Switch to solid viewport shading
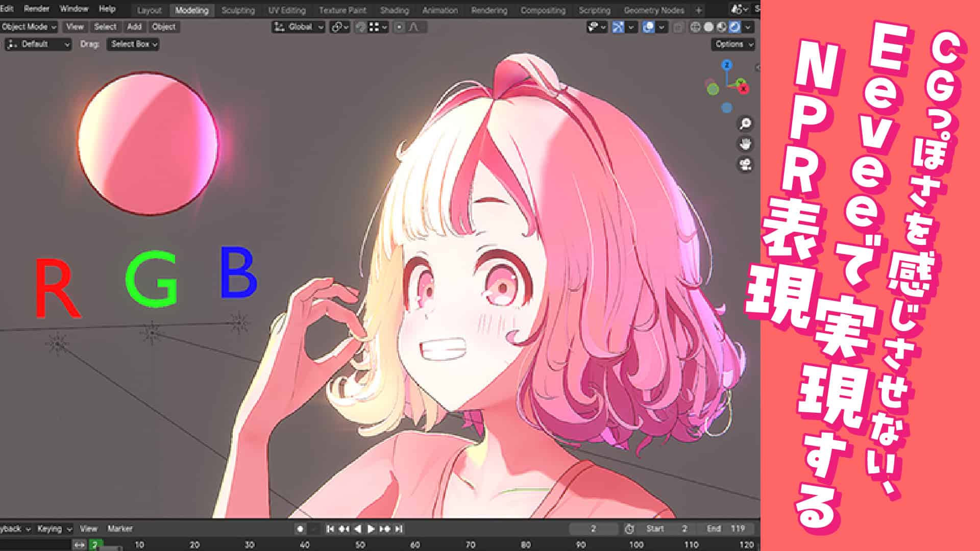 708,27
